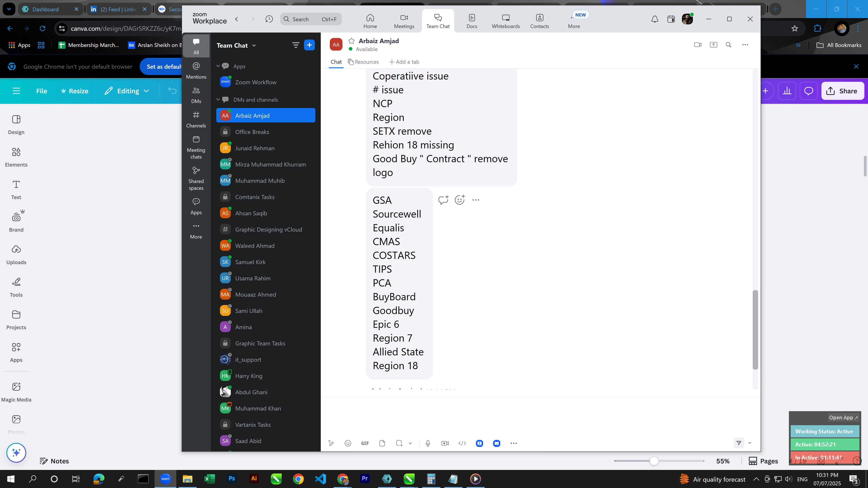
Task: Filter the Team Chat list
Action: [x=295, y=45]
